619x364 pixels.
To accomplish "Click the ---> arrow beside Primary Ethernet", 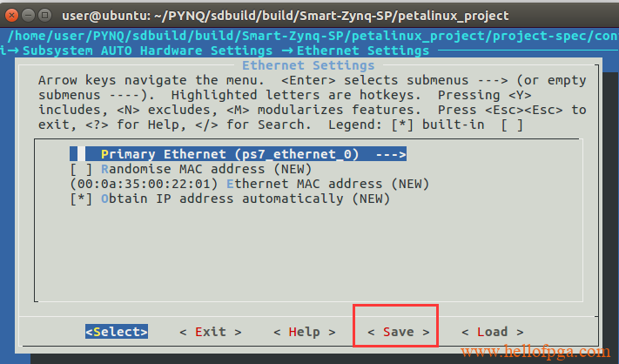I will [390, 154].
